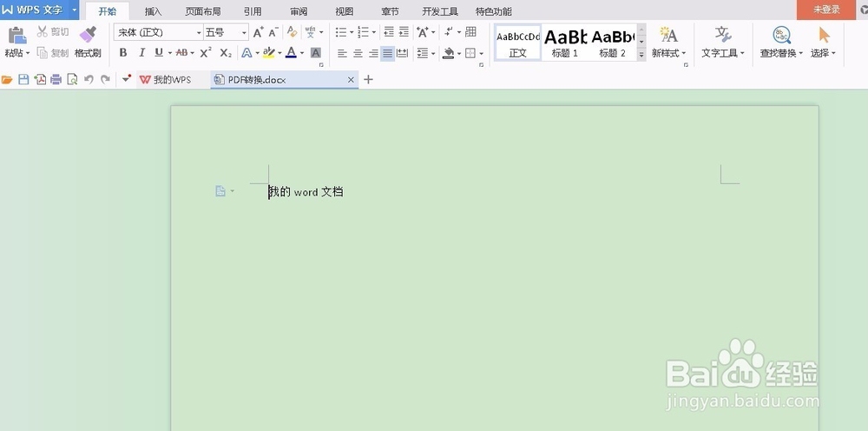Switch to the 插入 ribbon tab
This screenshot has width=868, height=431.
[x=154, y=11]
